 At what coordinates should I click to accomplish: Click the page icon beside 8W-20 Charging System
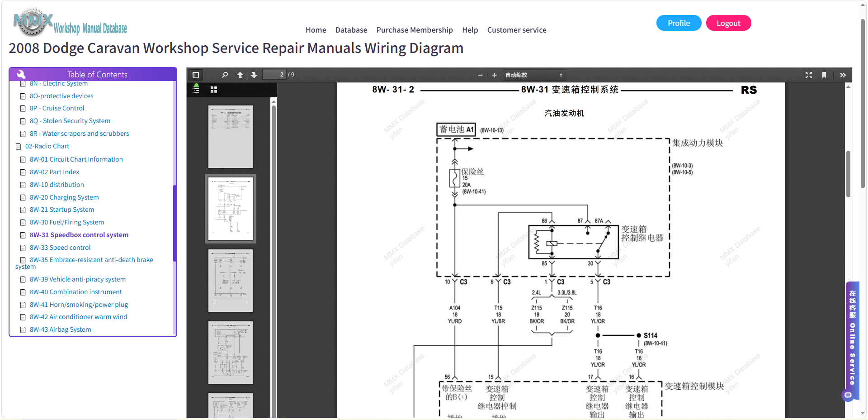(x=23, y=198)
